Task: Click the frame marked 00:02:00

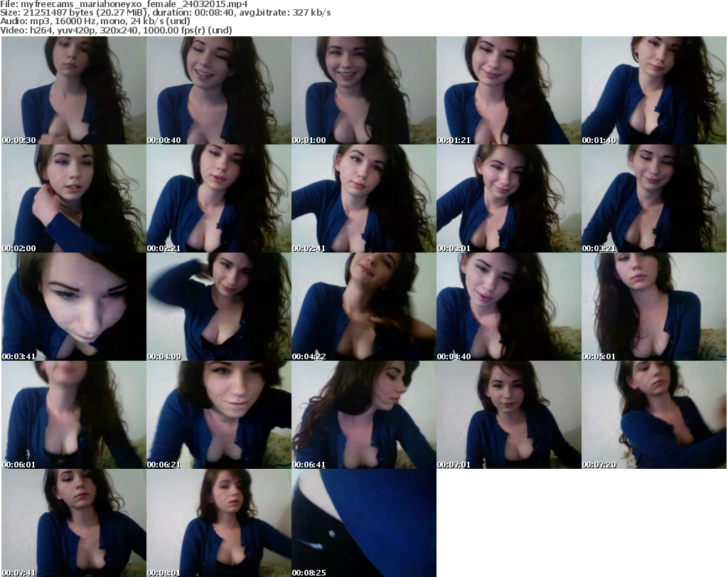Action: point(74,198)
